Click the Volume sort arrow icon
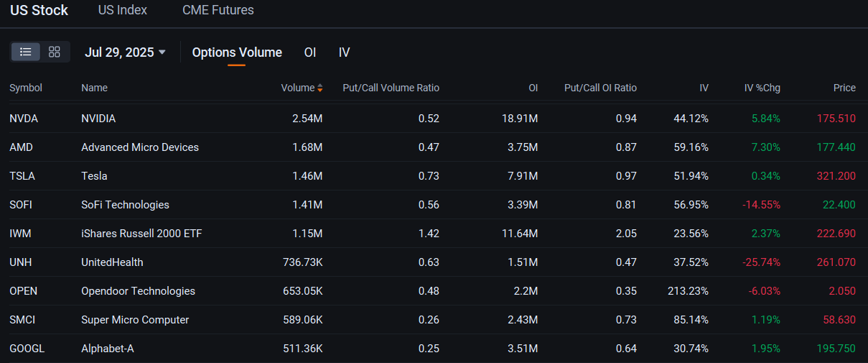This screenshot has height=363, width=868. 320,88
